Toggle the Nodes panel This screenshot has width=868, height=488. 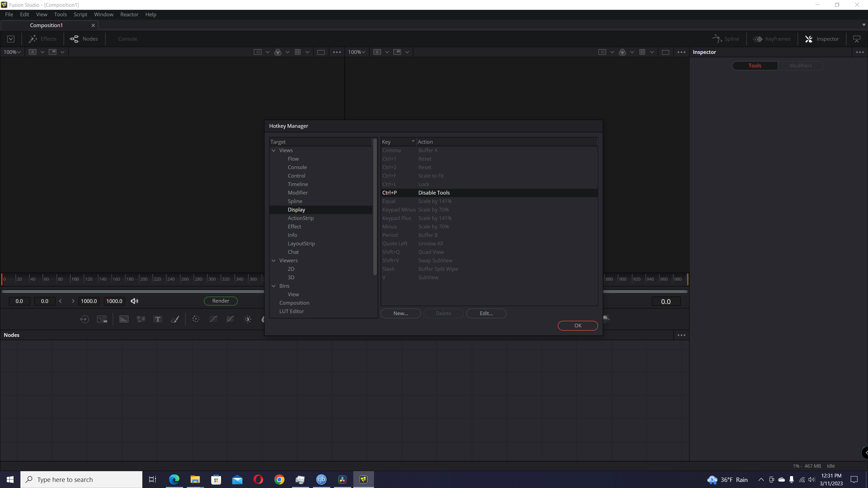84,39
